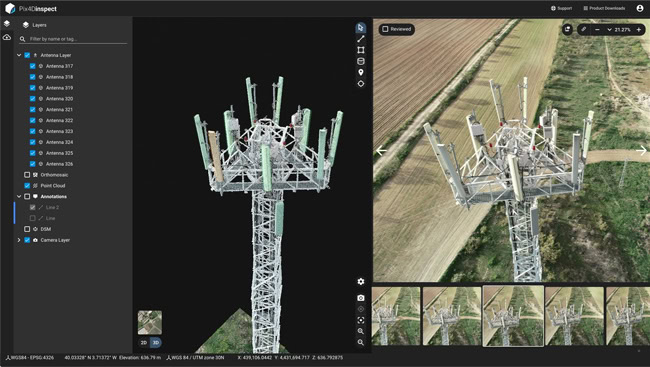The width and height of the screenshot is (650, 367).
Task: Select the pointer selection tool
Action: tap(360, 28)
